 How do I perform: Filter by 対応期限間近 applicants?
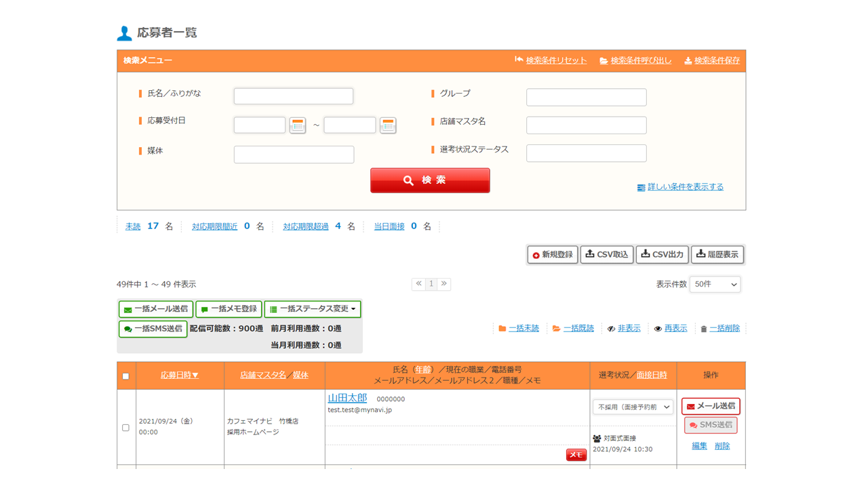(x=214, y=226)
